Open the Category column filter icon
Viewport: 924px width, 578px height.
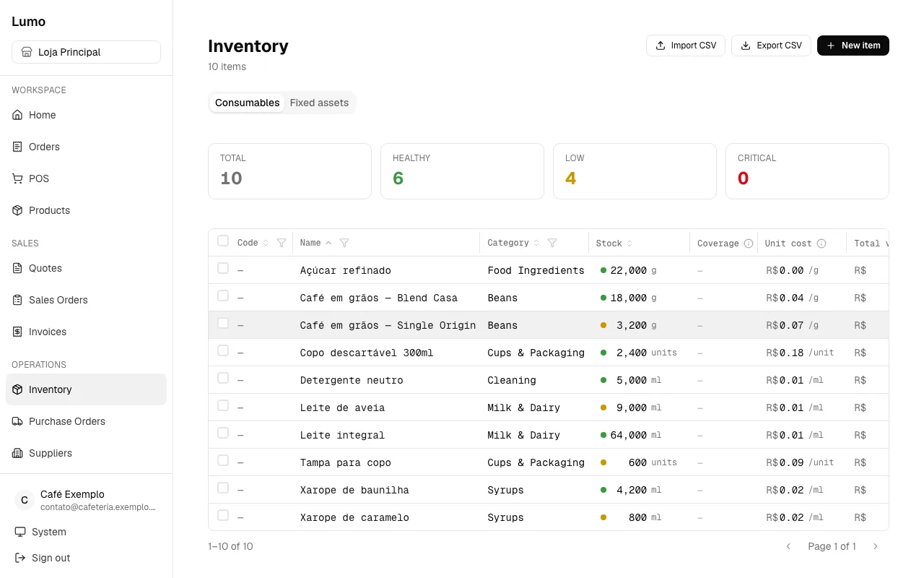pyautogui.click(x=552, y=243)
